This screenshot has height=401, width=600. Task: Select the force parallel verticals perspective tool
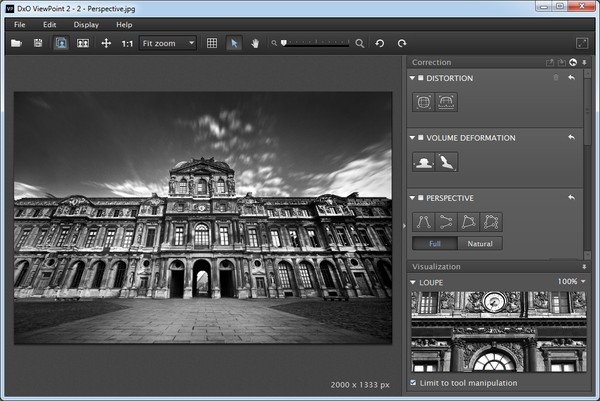coord(423,221)
